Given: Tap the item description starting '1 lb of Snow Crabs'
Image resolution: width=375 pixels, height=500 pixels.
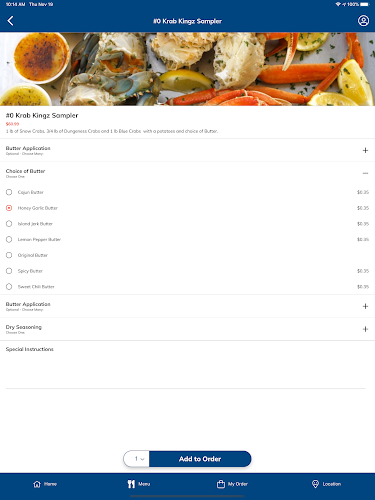Looking at the screenshot, I should coord(112,131).
